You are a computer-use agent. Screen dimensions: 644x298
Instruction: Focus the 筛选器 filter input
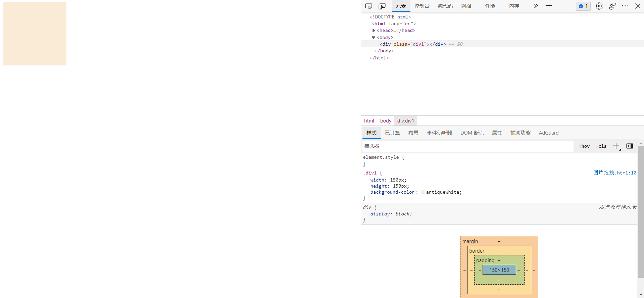(467, 146)
